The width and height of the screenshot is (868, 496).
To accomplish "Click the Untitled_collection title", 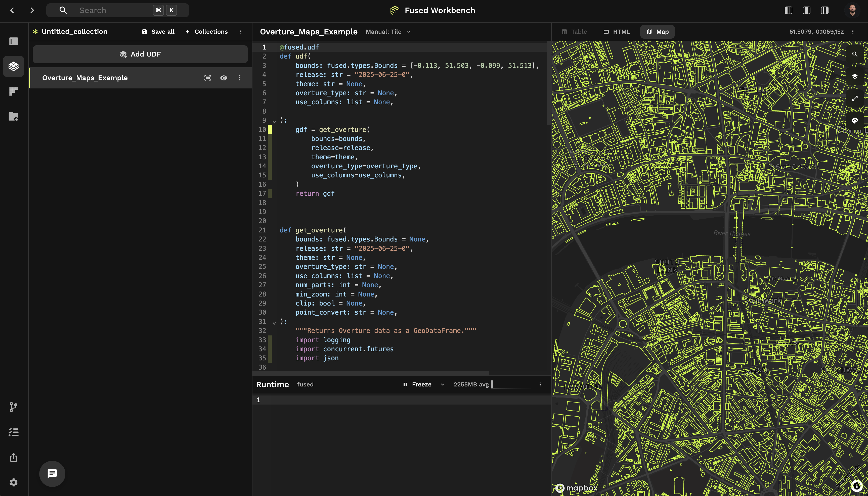I will (x=74, y=32).
